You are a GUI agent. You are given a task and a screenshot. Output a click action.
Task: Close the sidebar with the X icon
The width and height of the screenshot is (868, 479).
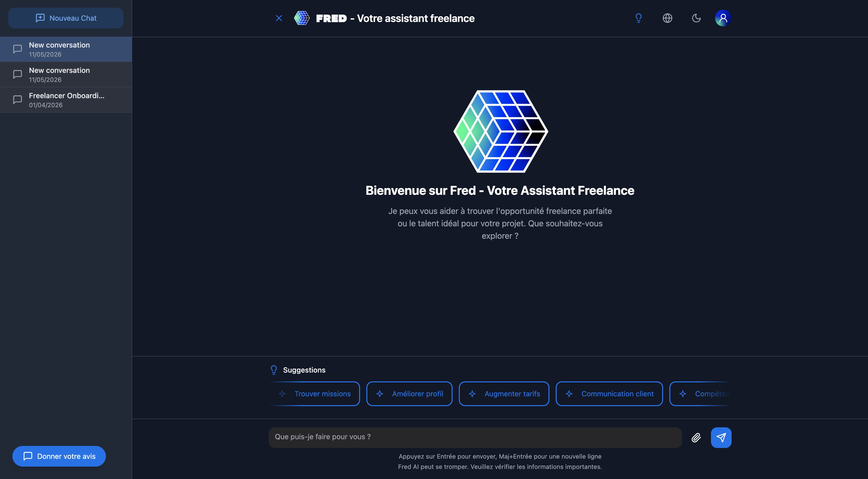(279, 18)
